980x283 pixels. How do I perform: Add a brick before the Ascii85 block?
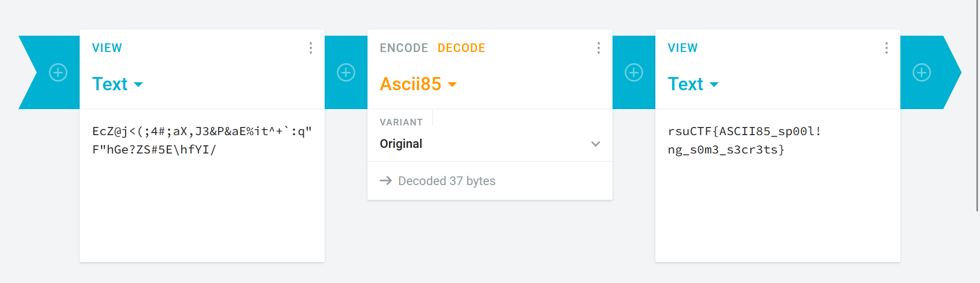tap(346, 72)
